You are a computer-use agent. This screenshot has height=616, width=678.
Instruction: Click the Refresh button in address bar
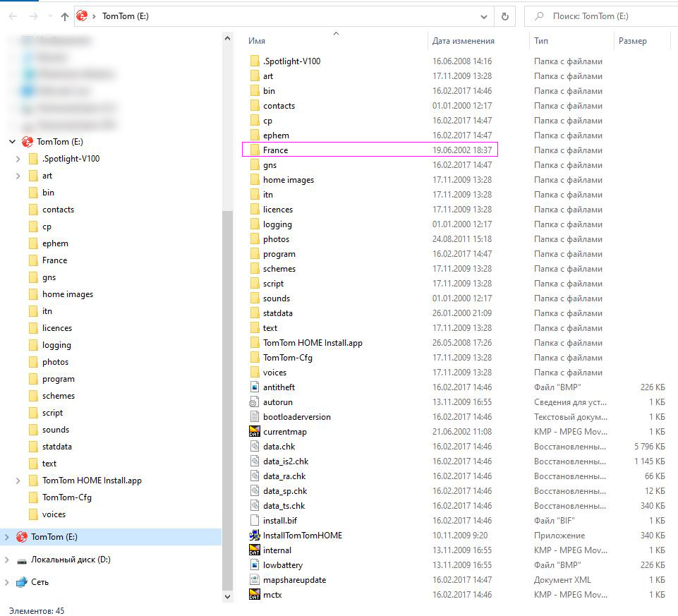tap(504, 16)
